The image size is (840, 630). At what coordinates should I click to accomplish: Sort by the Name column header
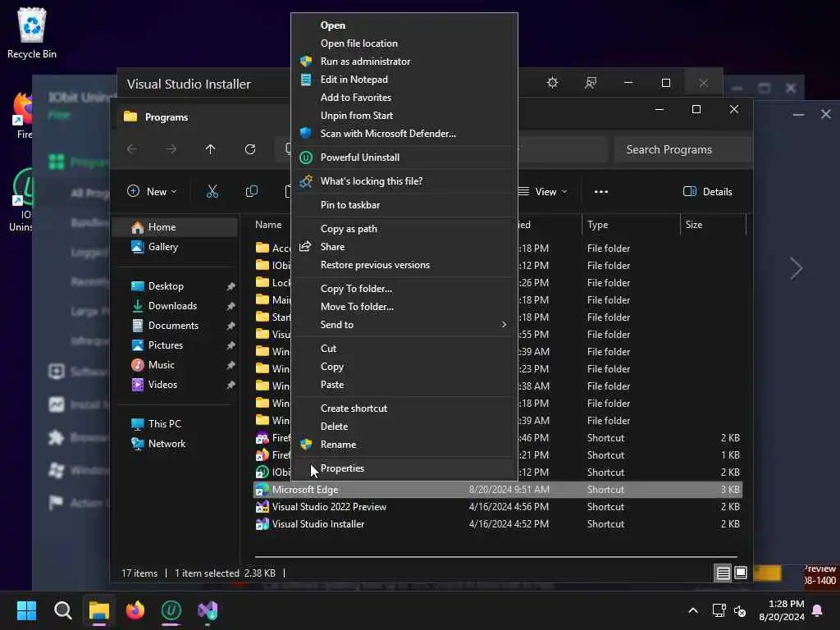coord(268,225)
